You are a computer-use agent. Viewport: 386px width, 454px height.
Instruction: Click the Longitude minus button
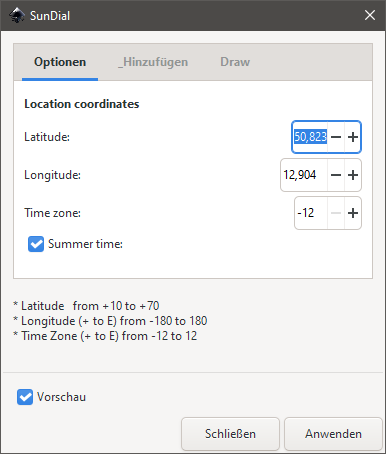click(336, 175)
